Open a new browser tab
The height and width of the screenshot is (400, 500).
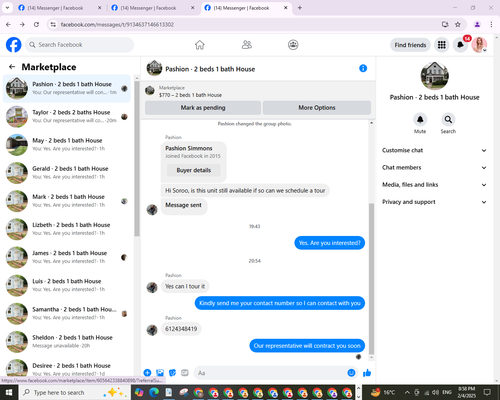pos(300,8)
